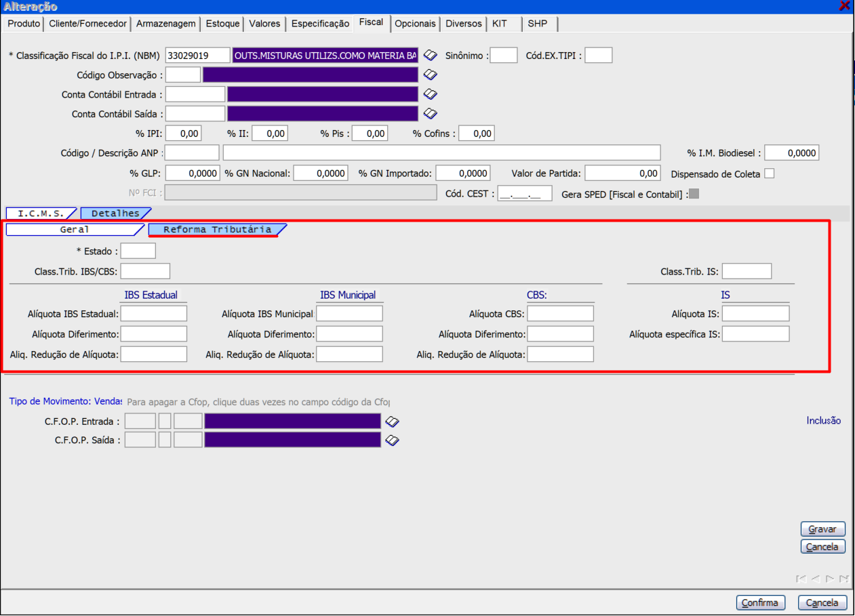Go to the first record arrow
Screen dimensions: 855x616
(801, 579)
